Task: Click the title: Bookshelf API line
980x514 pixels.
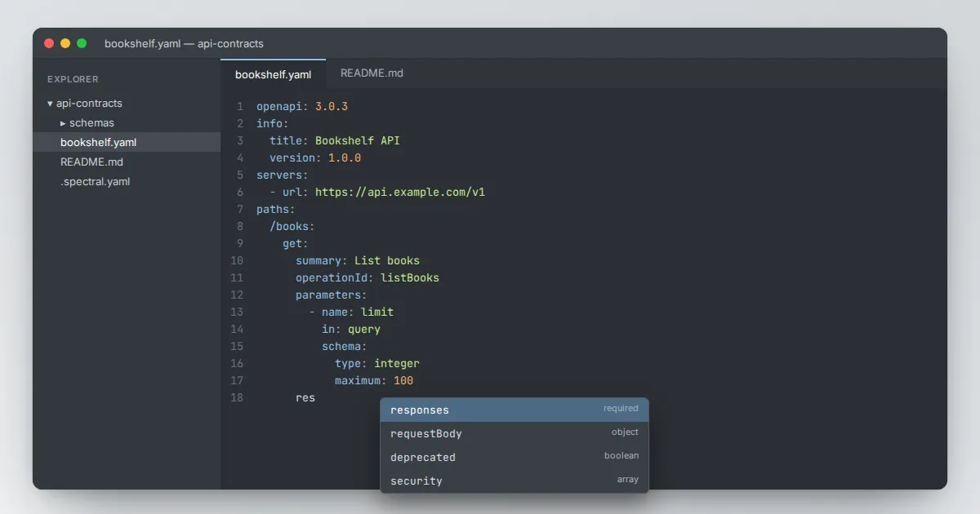Action: point(335,140)
